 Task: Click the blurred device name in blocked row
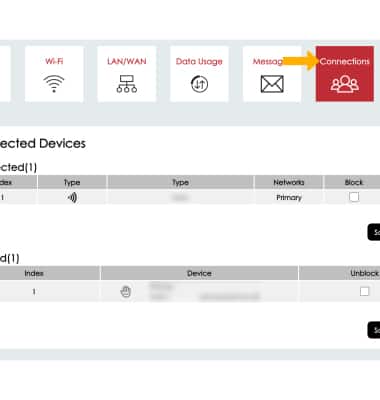tap(205, 292)
